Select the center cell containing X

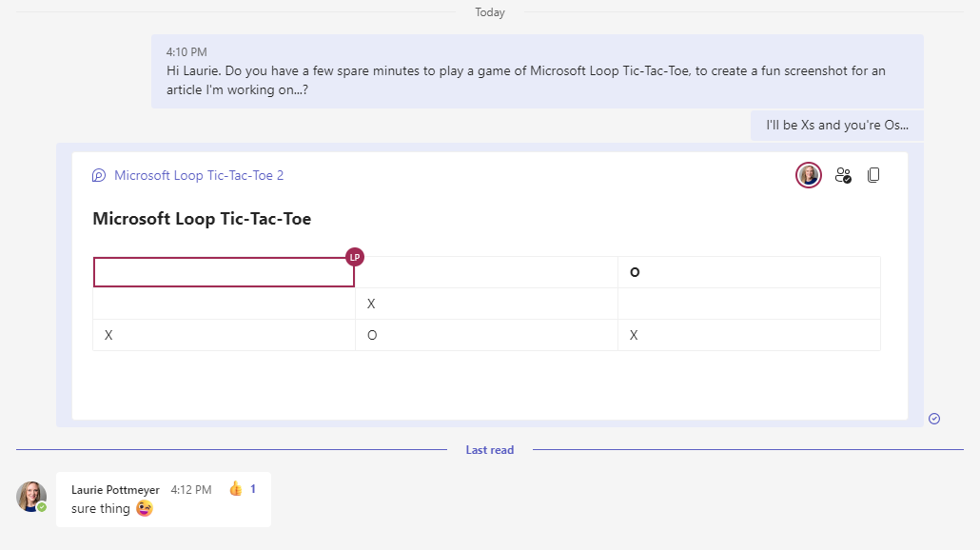pyautogui.click(x=486, y=304)
